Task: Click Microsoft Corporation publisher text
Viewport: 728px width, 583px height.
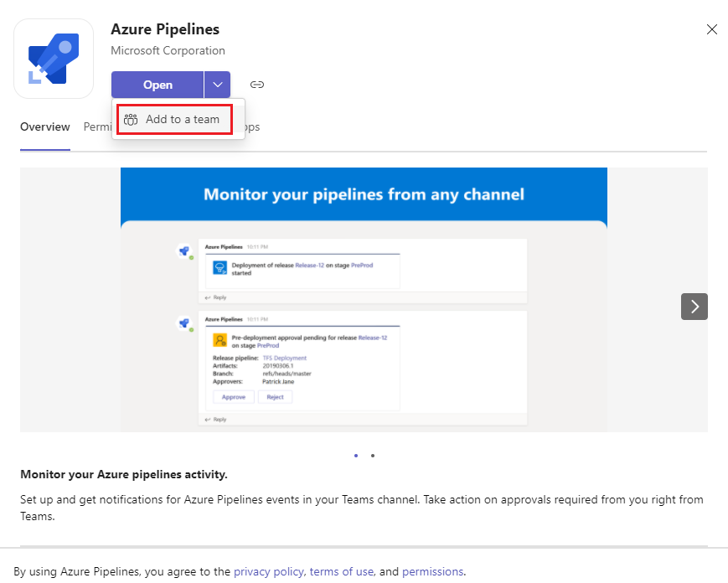Action: coord(168,50)
